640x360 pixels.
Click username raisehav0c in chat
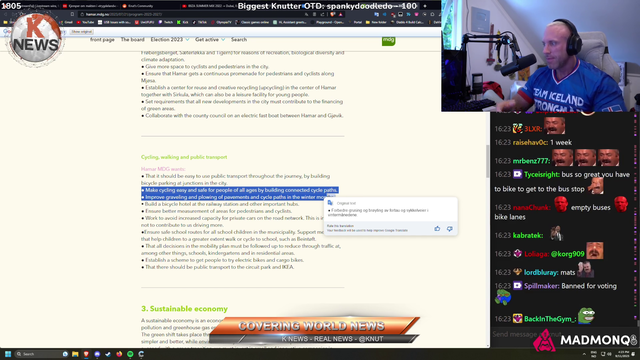529,142
